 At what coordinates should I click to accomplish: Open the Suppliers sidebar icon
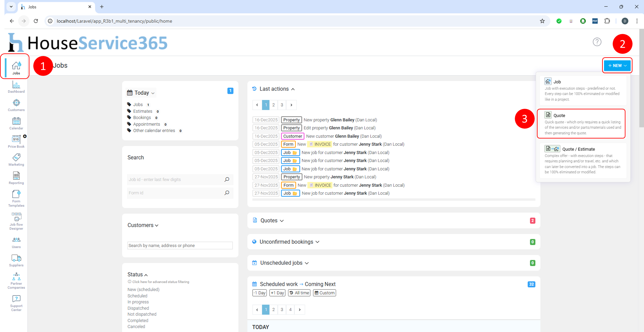point(16,260)
